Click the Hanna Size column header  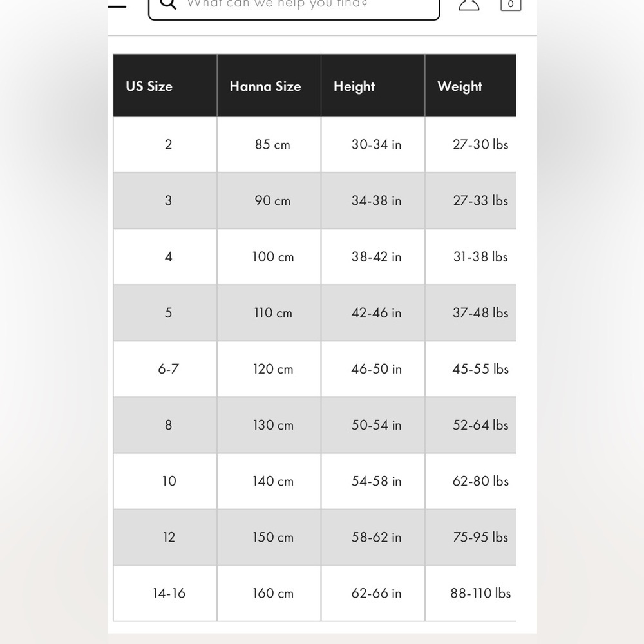tap(269, 86)
